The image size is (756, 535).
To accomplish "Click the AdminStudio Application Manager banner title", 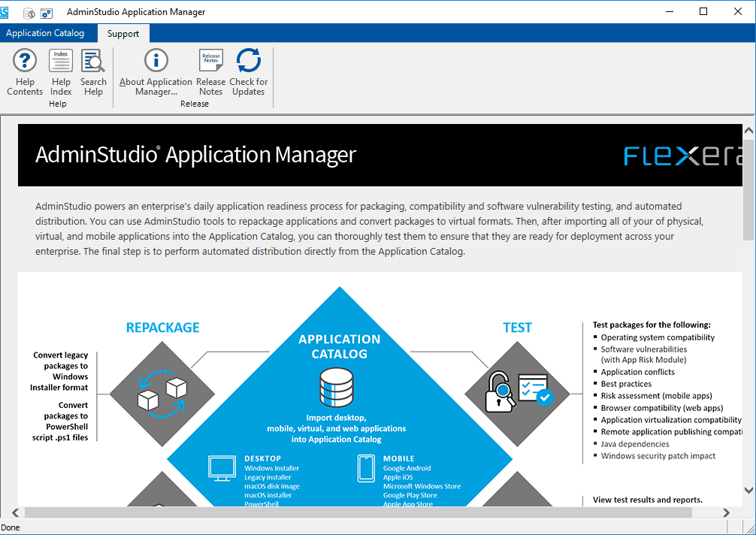I will 195,155.
